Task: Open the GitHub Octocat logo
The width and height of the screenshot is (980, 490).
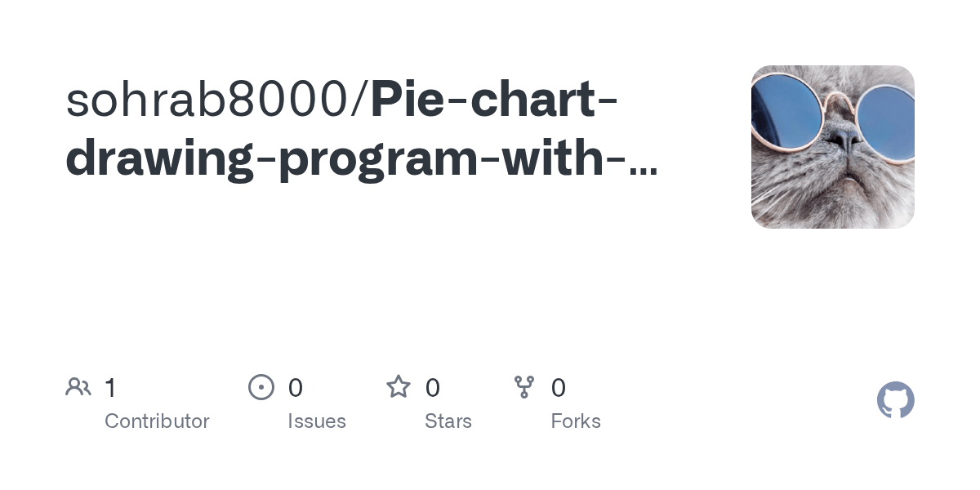Action: pos(896,400)
